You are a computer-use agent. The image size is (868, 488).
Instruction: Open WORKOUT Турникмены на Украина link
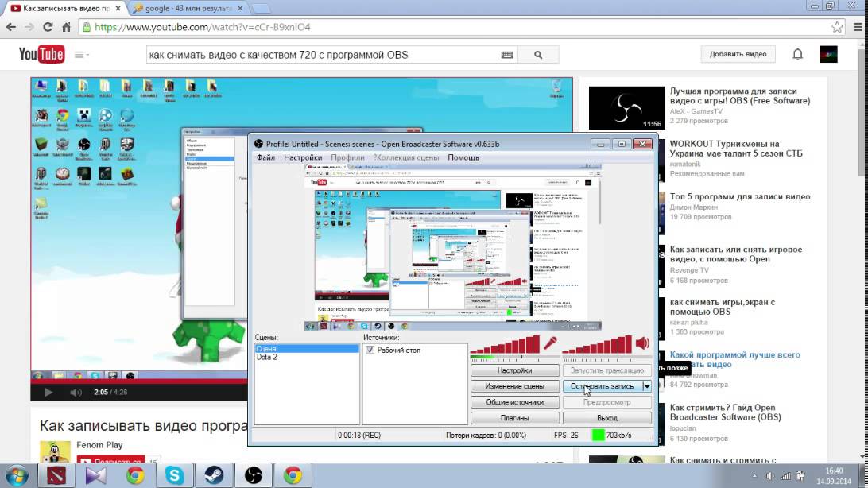pyautogui.click(x=736, y=149)
